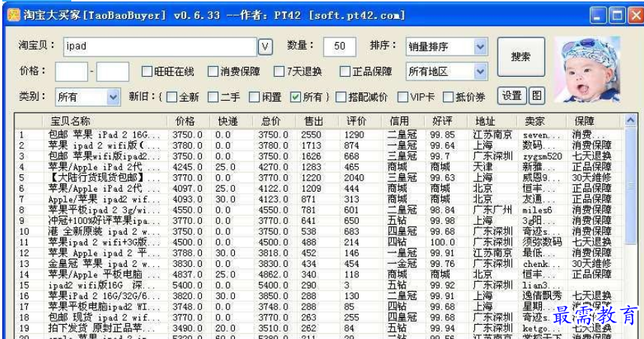Click the results list scroll-up arrow
The height and width of the screenshot is (339, 644).
(x=630, y=120)
